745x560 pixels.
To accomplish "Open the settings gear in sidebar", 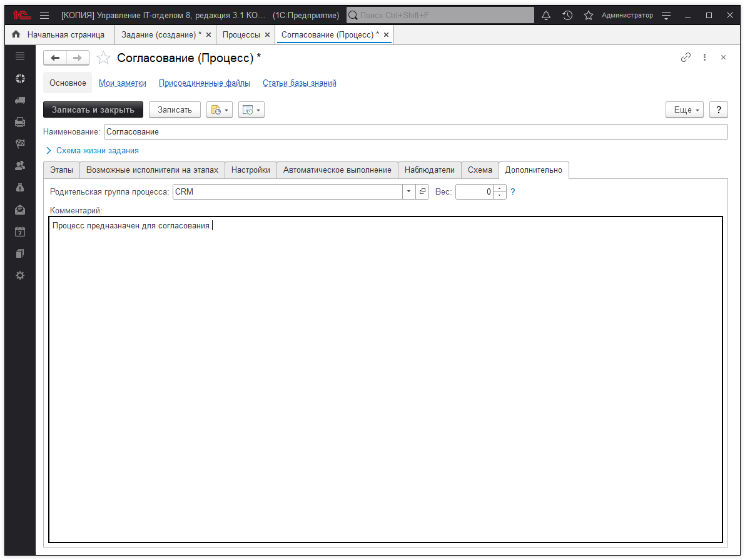I will (x=20, y=275).
